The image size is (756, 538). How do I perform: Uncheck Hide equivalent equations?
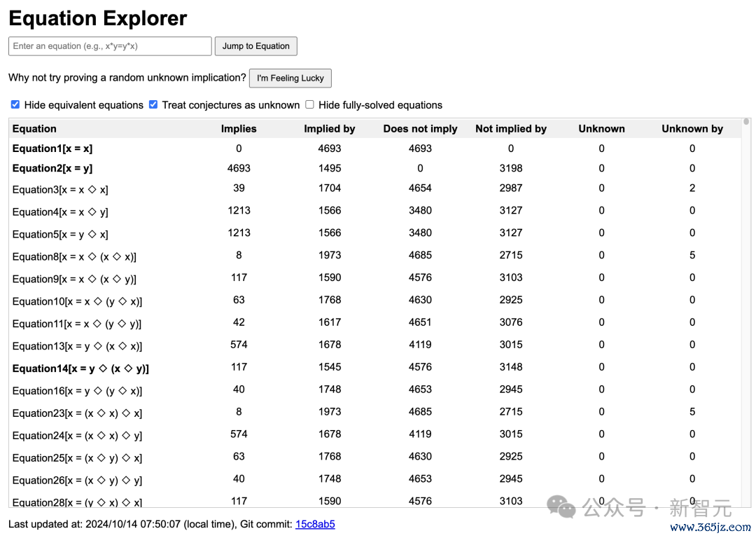click(15, 104)
